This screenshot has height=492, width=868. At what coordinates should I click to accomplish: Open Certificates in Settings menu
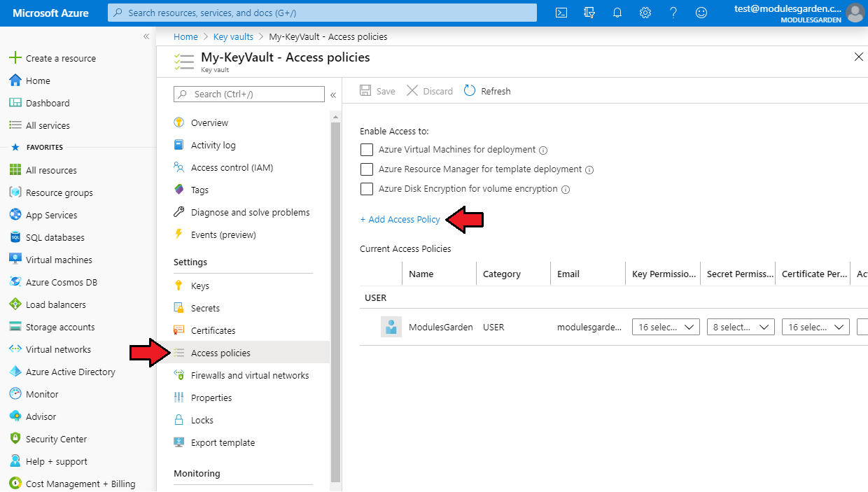213,330
